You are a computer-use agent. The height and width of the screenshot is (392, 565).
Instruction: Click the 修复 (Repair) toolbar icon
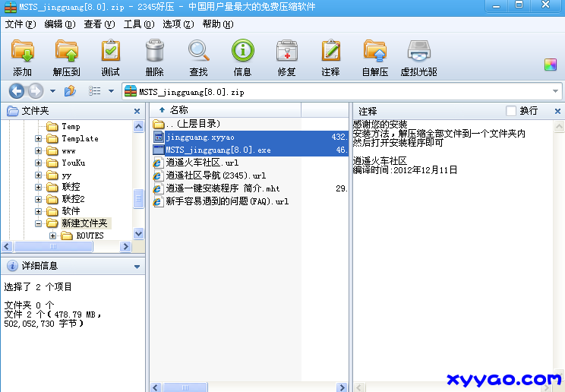point(286,57)
